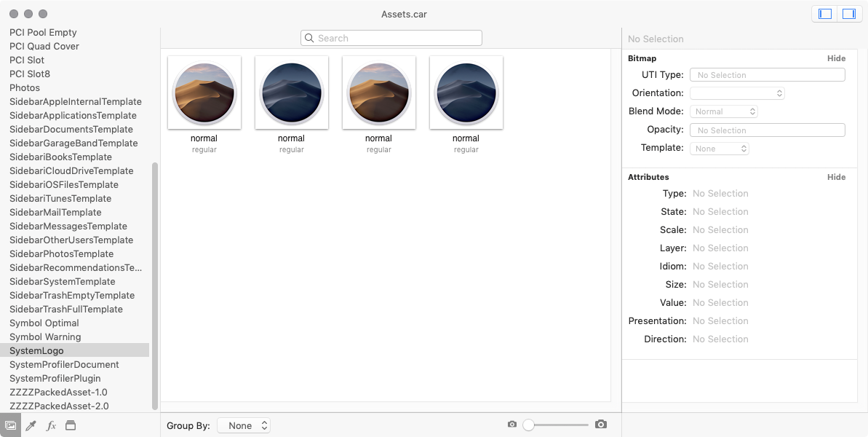Click the large camera icon by the slider

pyautogui.click(x=601, y=425)
